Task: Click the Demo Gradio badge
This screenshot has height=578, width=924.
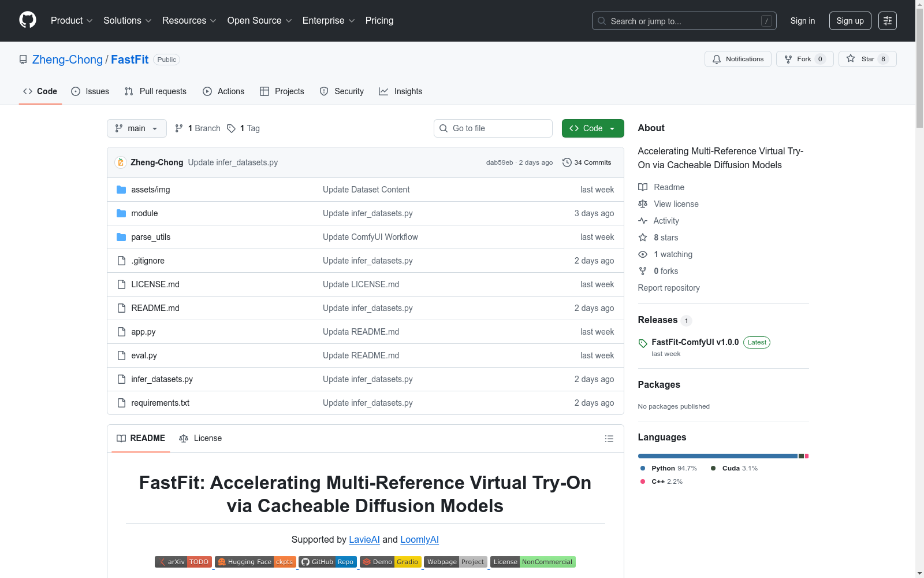Action: [x=390, y=562]
